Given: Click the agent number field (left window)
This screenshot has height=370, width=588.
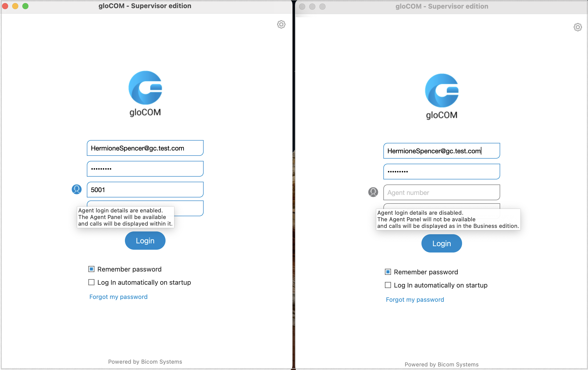Looking at the screenshot, I should point(145,190).
